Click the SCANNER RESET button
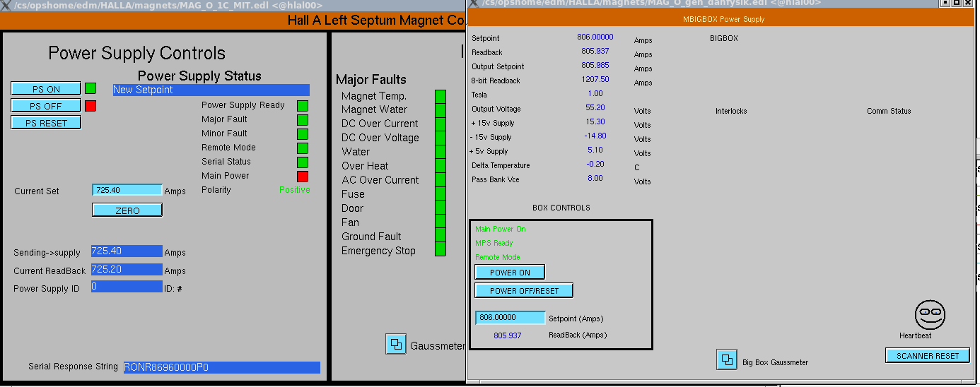980x387 pixels. pos(928,356)
